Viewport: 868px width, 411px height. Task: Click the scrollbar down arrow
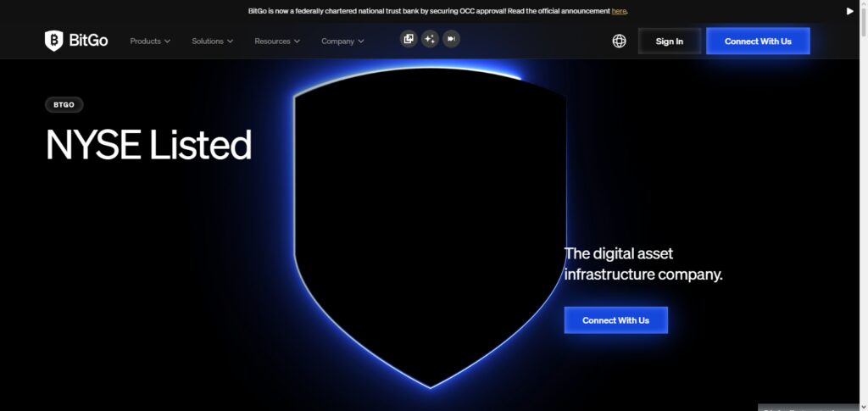pos(863,407)
